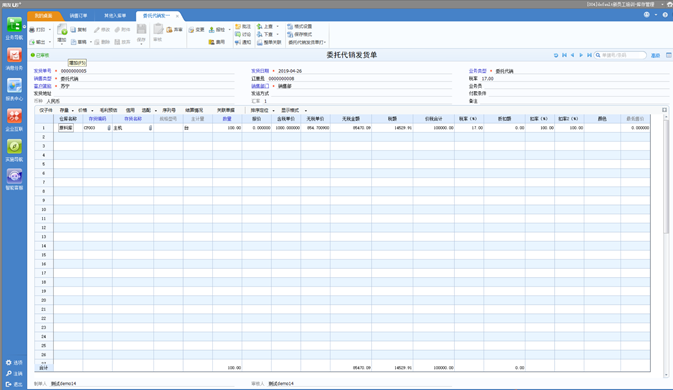The image size is (673, 390).
Task: Switch to 我的桌面 tab
Action: [x=43, y=16]
